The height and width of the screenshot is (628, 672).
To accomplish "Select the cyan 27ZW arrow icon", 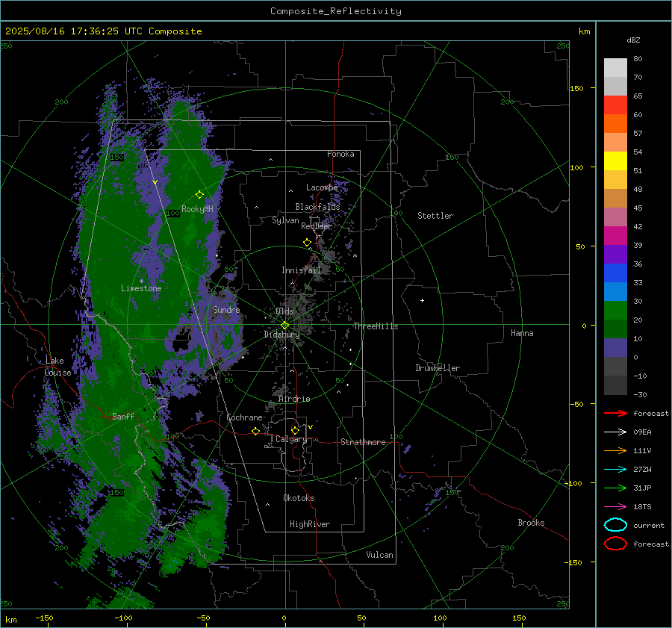I will tap(615, 470).
